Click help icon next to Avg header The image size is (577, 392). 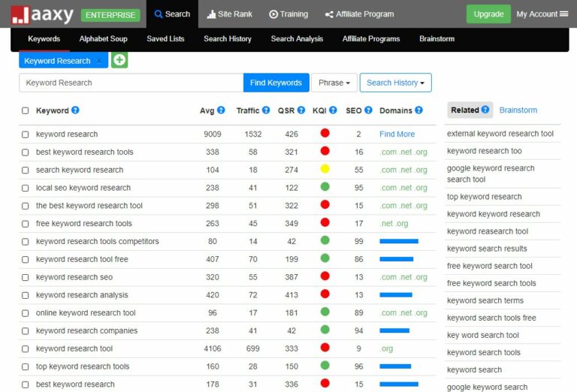click(x=221, y=110)
